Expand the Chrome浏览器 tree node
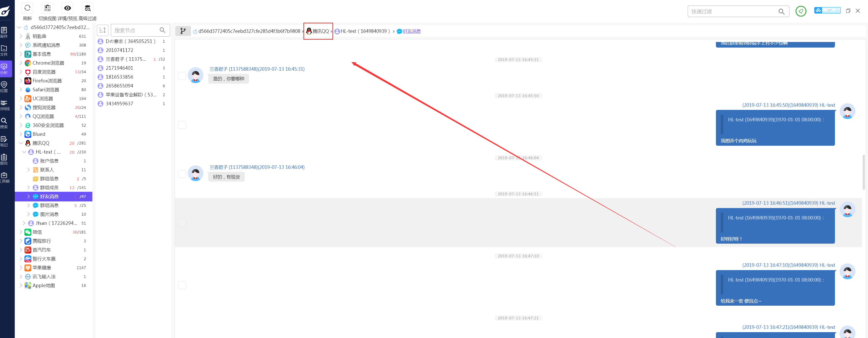The image size is (868, 338). 21,63
